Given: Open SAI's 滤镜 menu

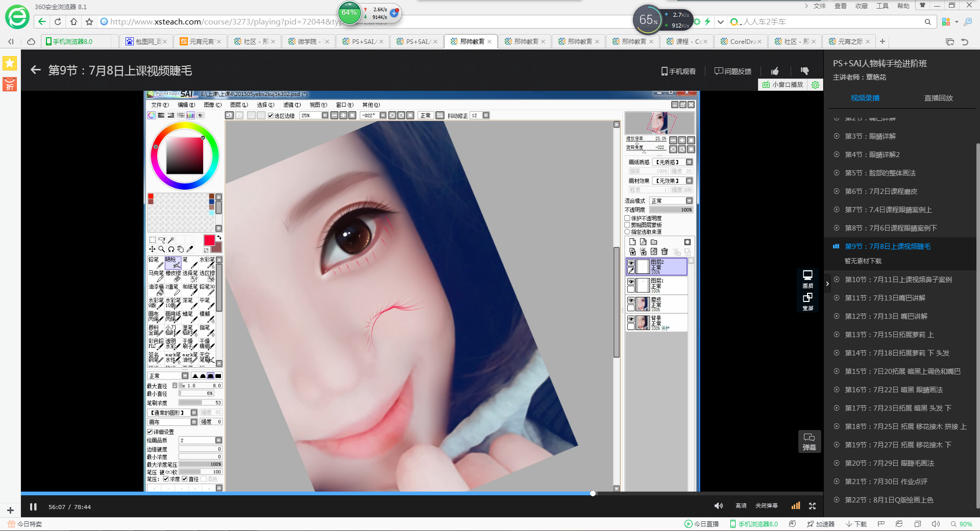Looking at the screenshot, I should click(x=291, y=105).
